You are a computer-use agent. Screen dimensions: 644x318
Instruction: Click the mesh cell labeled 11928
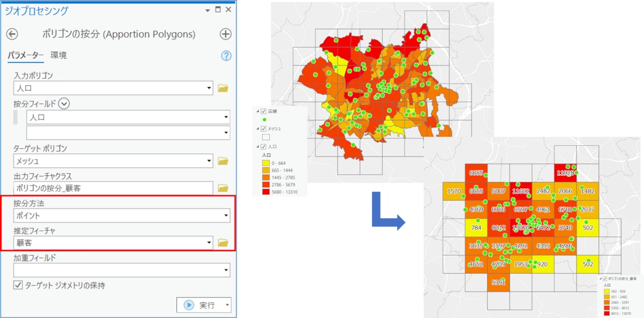565,173
